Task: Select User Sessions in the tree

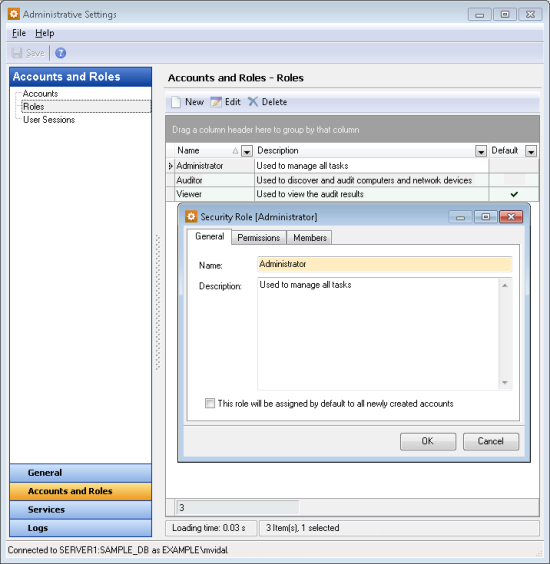Action: click(x=49, y=120)
